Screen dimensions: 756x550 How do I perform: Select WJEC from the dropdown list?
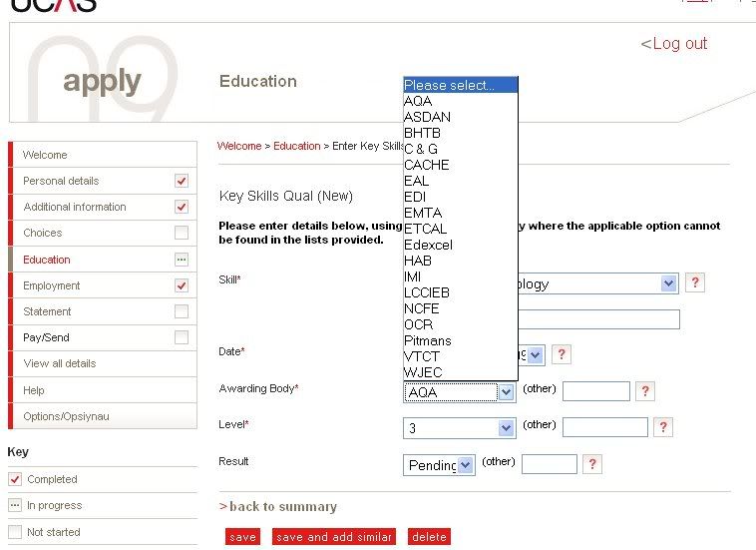(x=423, y=372)
